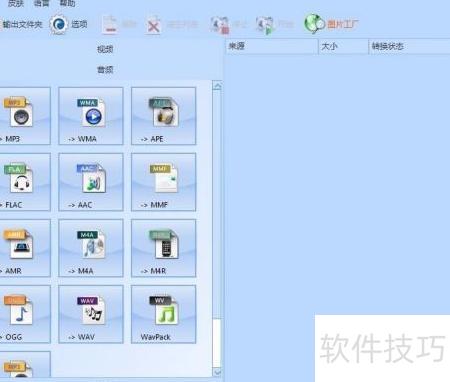Click the red X clear list button

coord(153,25)
